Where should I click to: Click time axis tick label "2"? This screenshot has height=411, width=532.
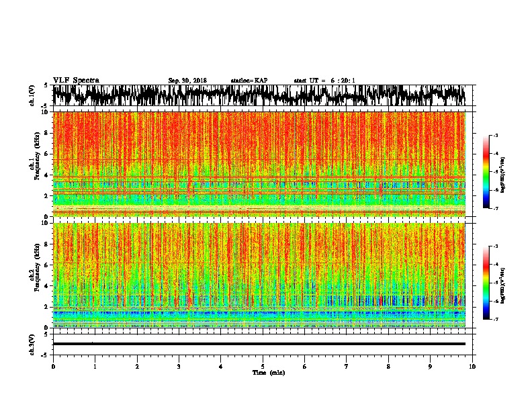[137, 367]
